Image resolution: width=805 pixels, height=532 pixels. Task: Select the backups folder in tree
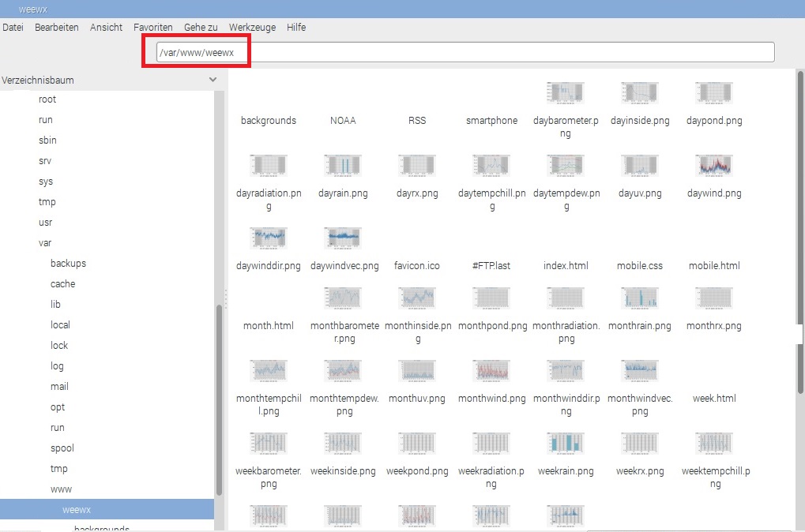tap(68, 264)
